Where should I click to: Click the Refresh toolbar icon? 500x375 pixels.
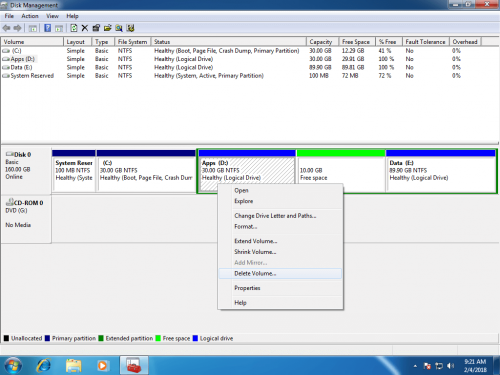(x=74, y=28)
